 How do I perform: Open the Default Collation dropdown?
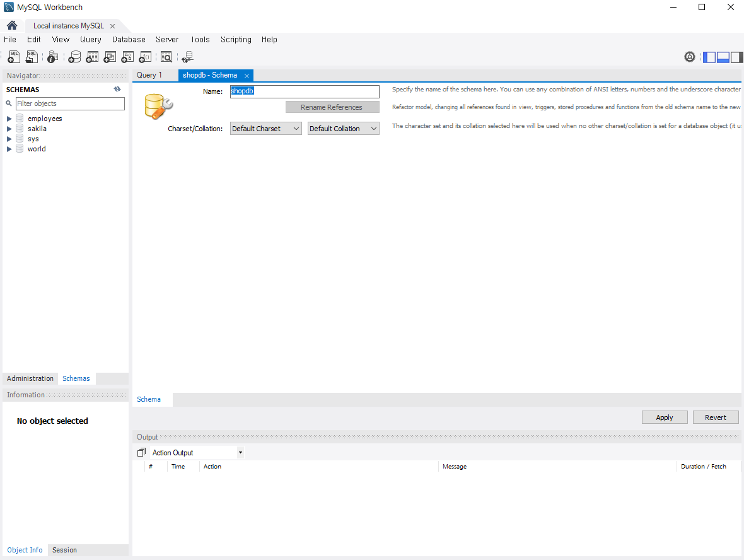coord(344,129)
